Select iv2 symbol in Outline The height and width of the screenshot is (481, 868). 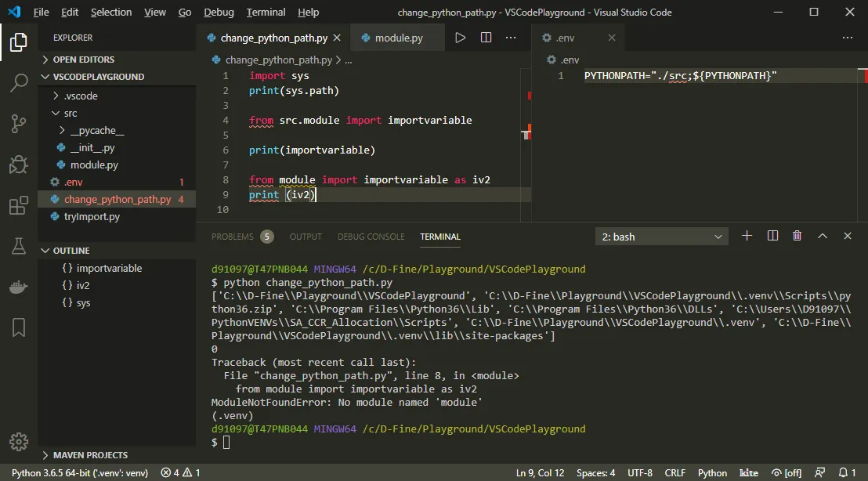click(117, 285)
